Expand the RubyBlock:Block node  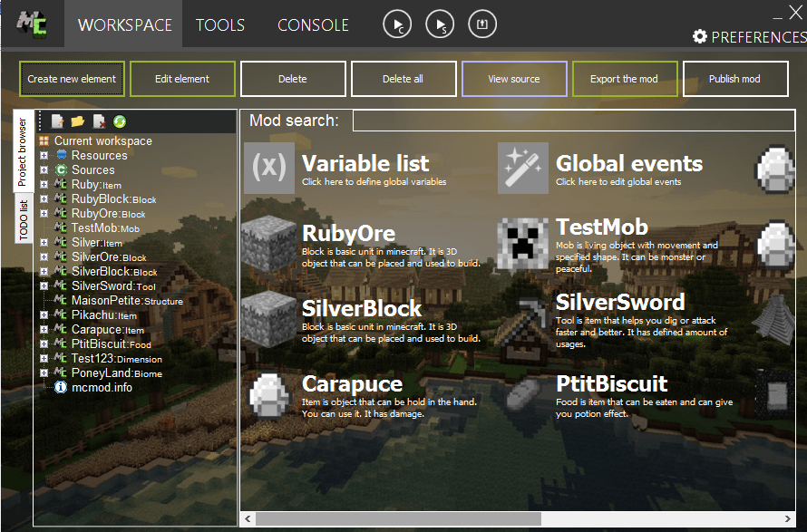(44, 198)
